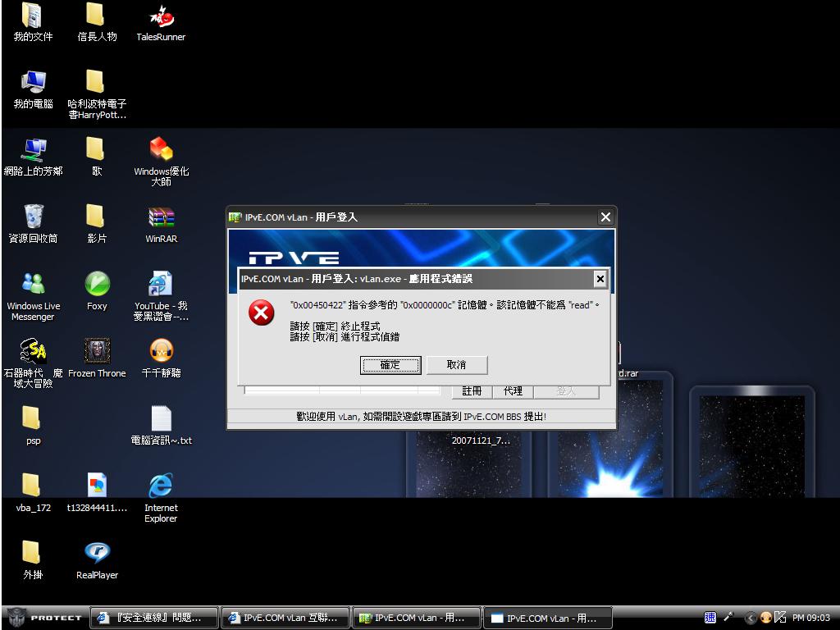Select the 外掛 folder

33,560
